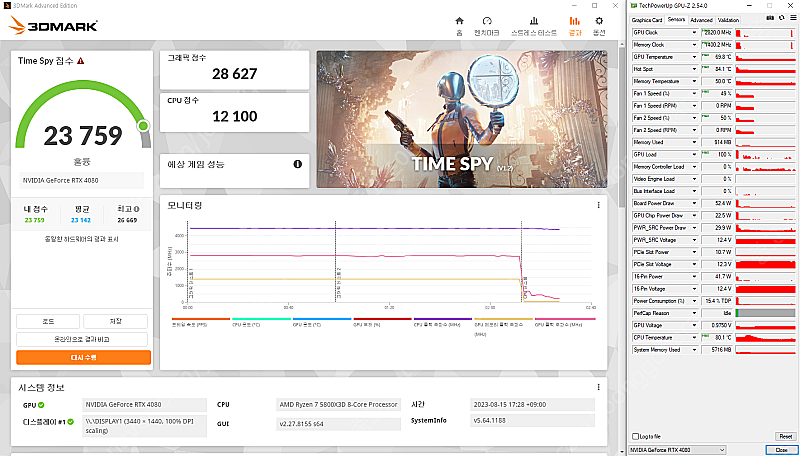800x456 pixels.
Task: Open the monitoring panel three-dot menu
Action: 598,205
